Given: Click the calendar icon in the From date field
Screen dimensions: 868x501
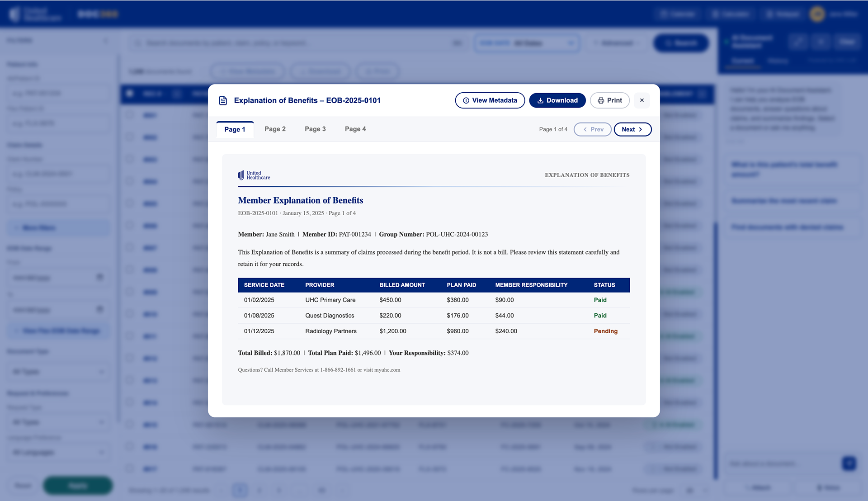Looking at the screenshot, I should pyautogui.click(x=100, y=277).
